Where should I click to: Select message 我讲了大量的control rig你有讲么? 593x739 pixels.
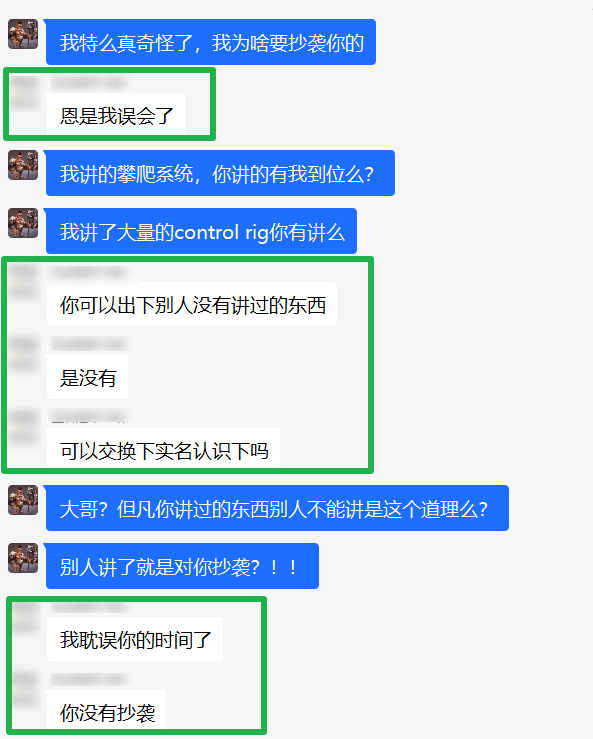coord(201,231)
